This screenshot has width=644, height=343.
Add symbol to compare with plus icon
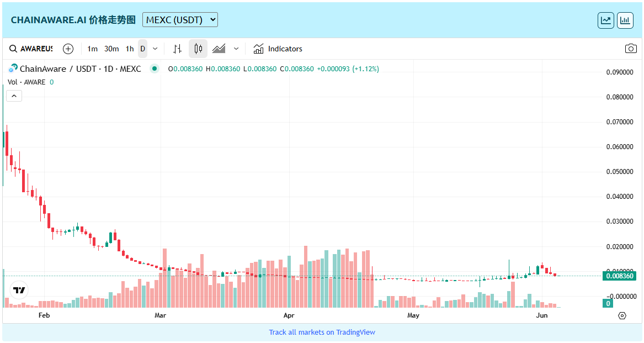pyautogui.click(x=68, y=49)
